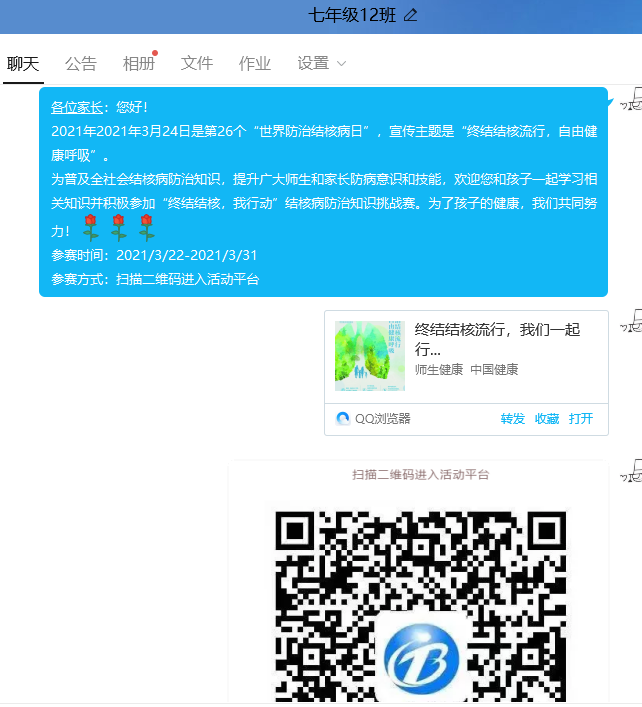Click 转发 on the shared link card
This screenshot has height=707, width=642.
pyautogui.click(x=513, y=418)
